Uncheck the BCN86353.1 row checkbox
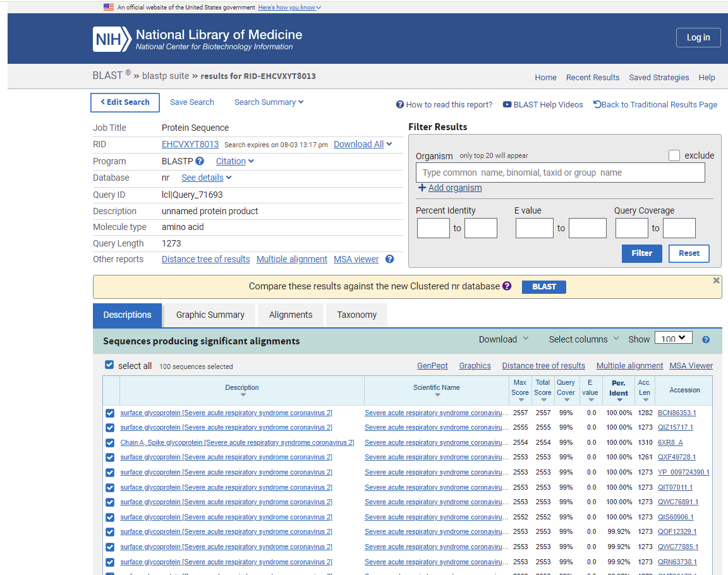Image resolution: width=728 pixels, height=575 pixels. point(109,413)
